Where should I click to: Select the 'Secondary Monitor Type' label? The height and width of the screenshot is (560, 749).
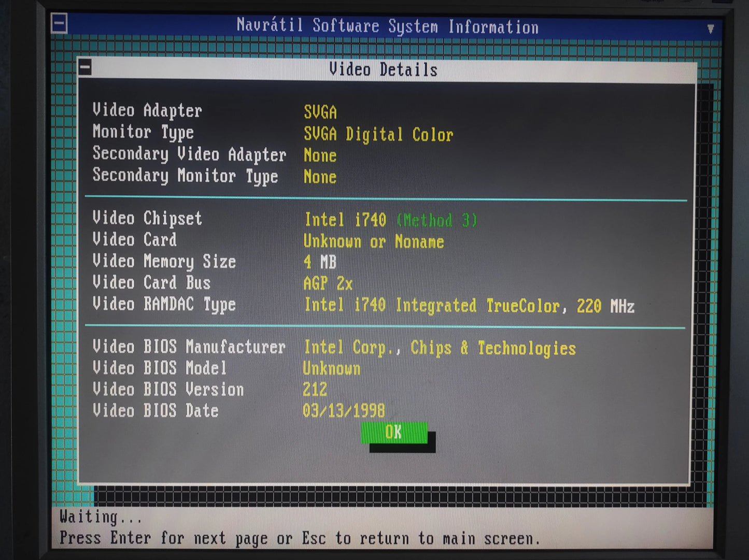(x=185, y=176)
